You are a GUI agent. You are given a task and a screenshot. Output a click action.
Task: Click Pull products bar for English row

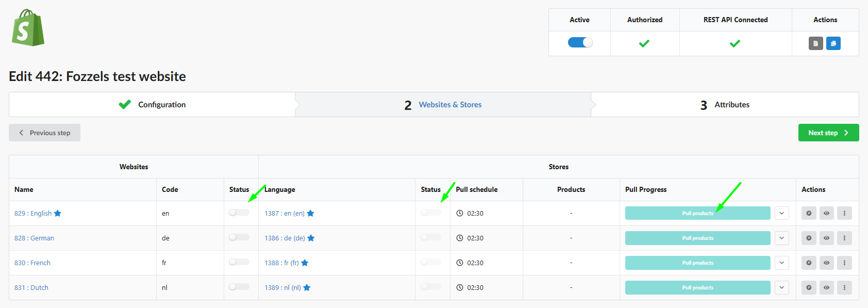point(697,213)
